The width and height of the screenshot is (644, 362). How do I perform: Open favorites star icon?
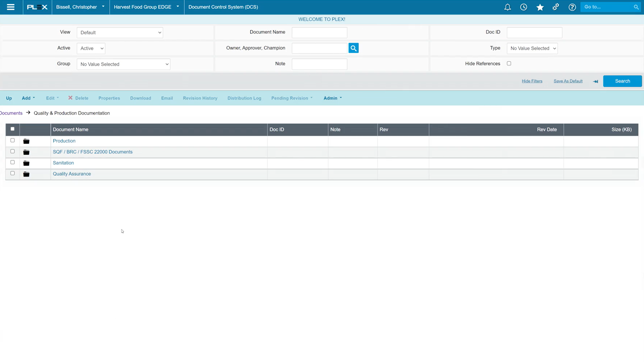[540, 7]
